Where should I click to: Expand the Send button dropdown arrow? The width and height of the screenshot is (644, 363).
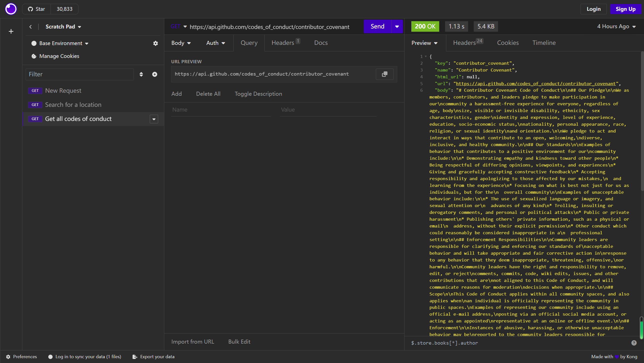(x=396, y=26)
